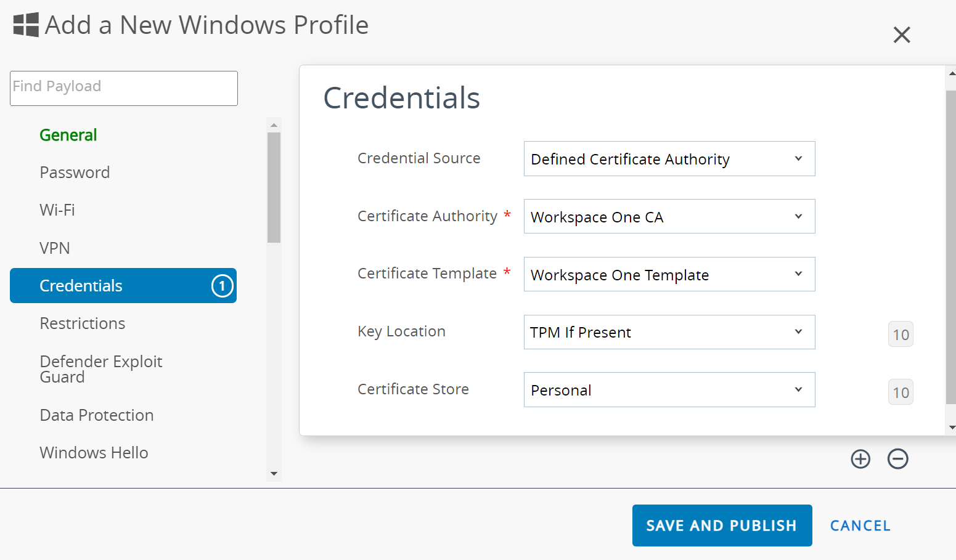This screenshot has height=560, width=956.
Task: Click the Windows 10 badge beside Certificate Store
Action: 901,392
